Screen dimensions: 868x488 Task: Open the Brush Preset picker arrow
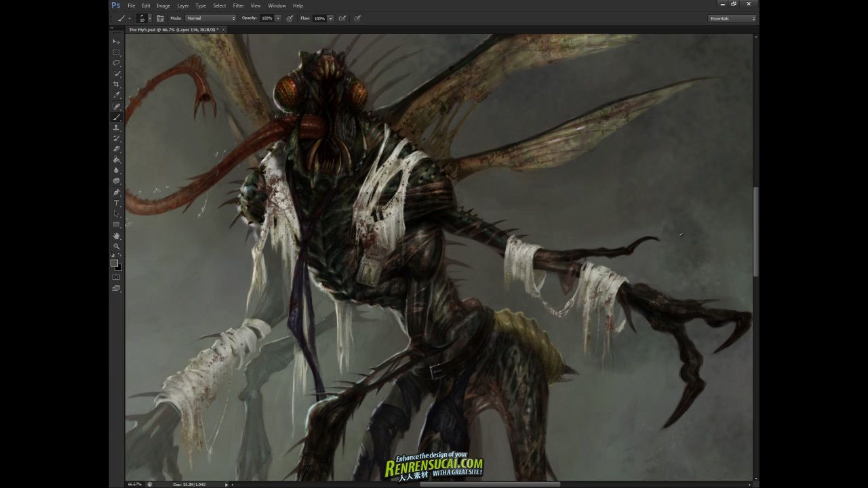pyautogui.click(x=151, y=18)
